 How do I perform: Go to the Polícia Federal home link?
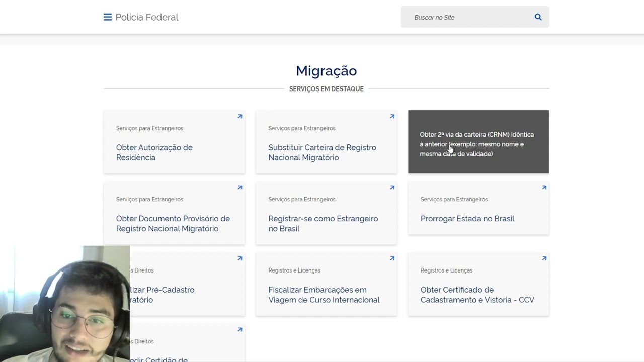coord(147,17)
